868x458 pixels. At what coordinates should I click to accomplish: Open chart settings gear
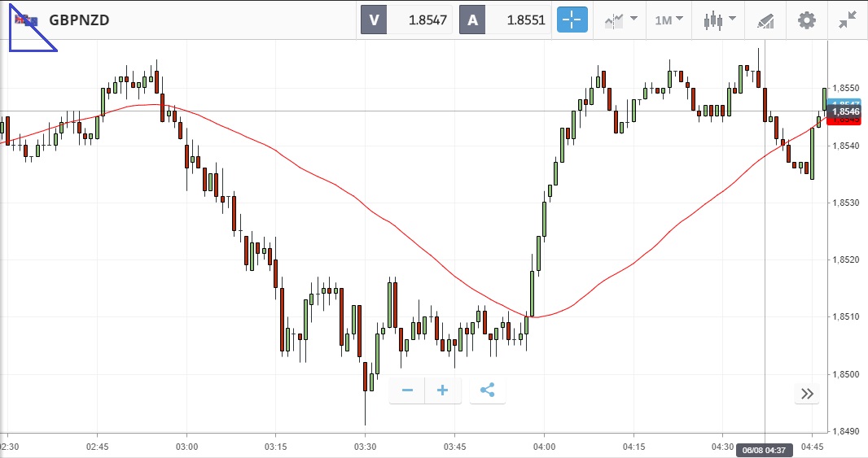coord(806,20)
